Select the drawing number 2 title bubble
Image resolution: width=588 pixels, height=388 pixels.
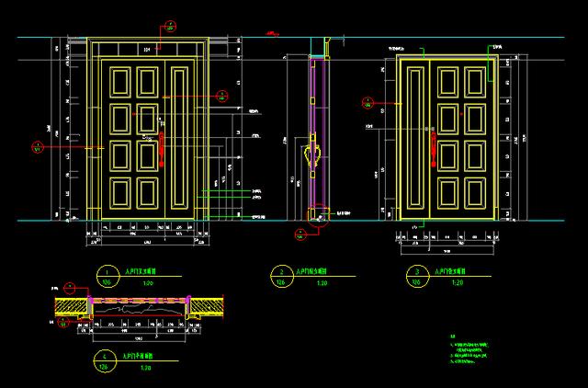pyautogui.click(x=282, y=277)
